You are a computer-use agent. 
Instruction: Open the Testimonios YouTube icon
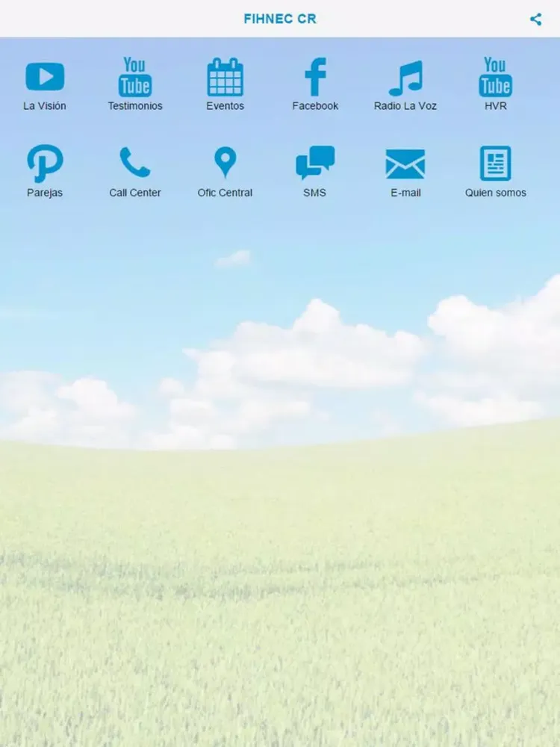(134, 77)
